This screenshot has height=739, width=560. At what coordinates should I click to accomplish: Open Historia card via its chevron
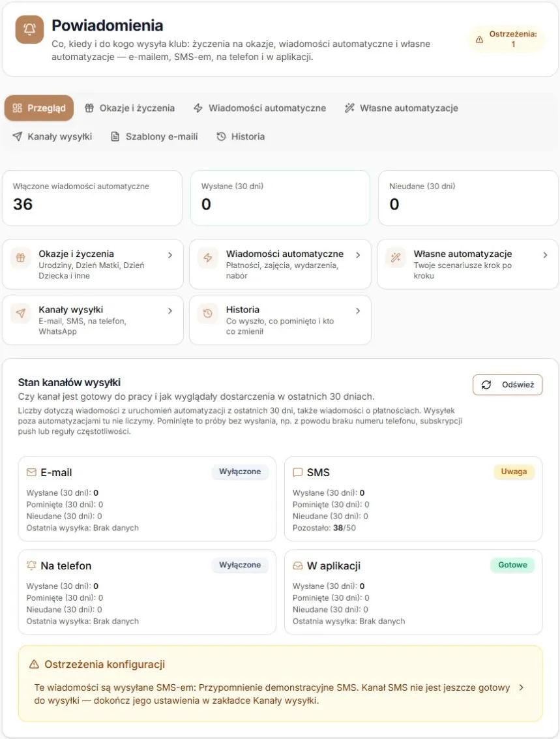coord(358,310)
